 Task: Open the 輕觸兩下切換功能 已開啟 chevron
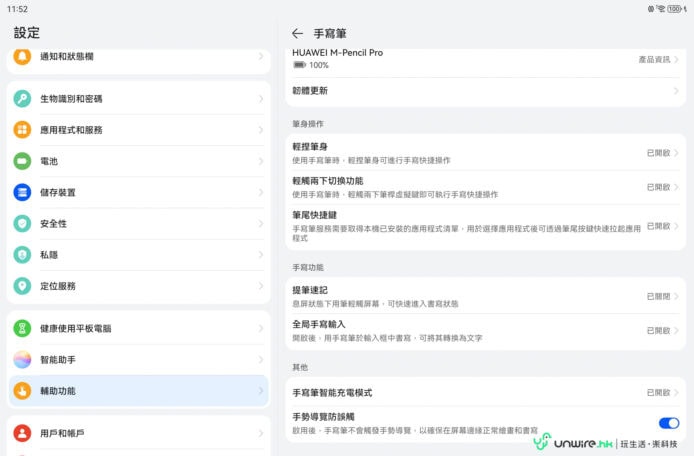pyautogui.click(x=676, y=187)
